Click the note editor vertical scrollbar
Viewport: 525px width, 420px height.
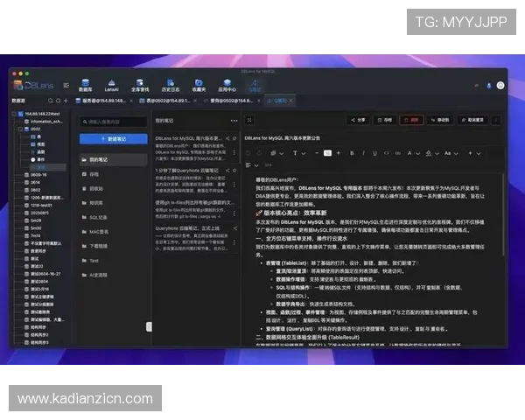(503, 216)
